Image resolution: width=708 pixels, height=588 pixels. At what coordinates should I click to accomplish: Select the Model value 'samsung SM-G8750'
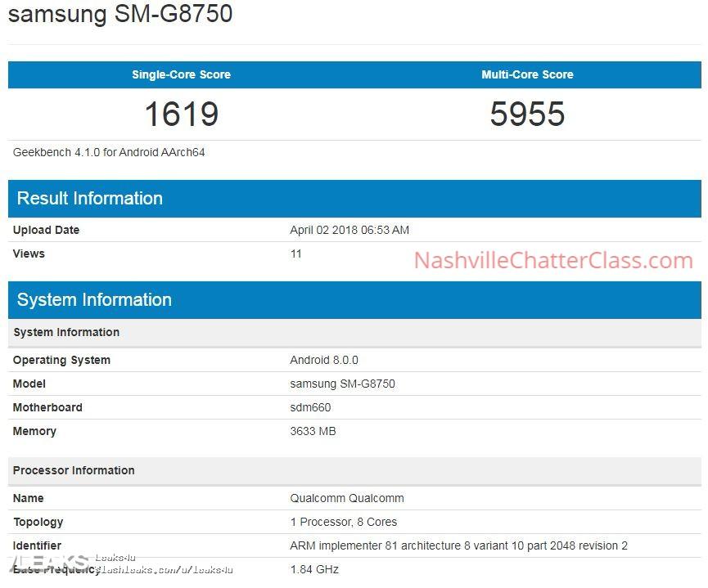point(342,384)
